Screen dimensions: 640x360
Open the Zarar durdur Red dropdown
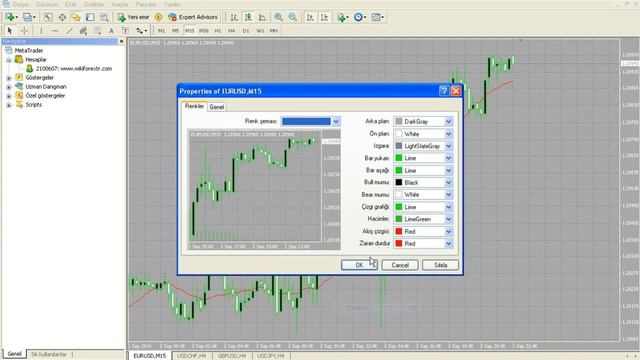coord(448,244)
